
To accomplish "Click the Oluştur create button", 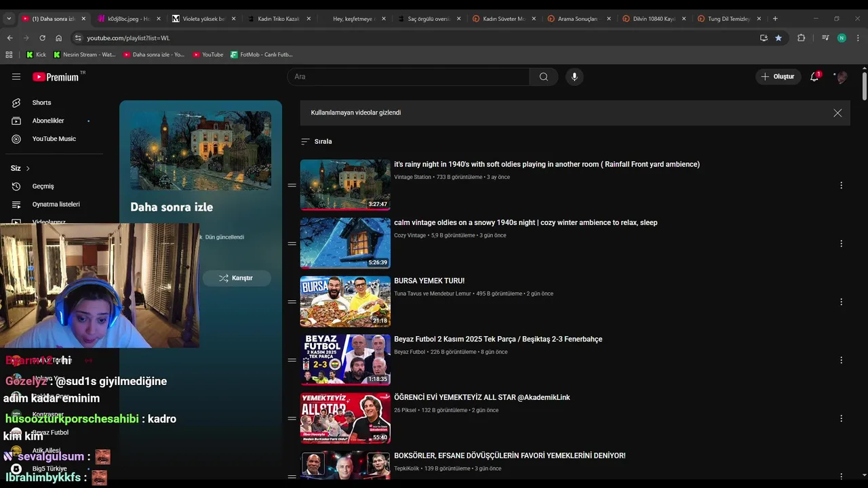I will [x=778, y=77].
